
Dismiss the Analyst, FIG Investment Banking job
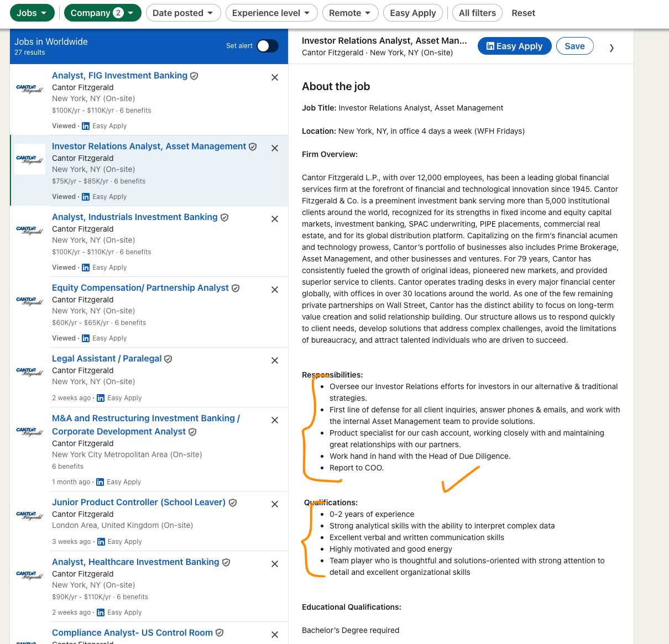[x=275, y=77]
